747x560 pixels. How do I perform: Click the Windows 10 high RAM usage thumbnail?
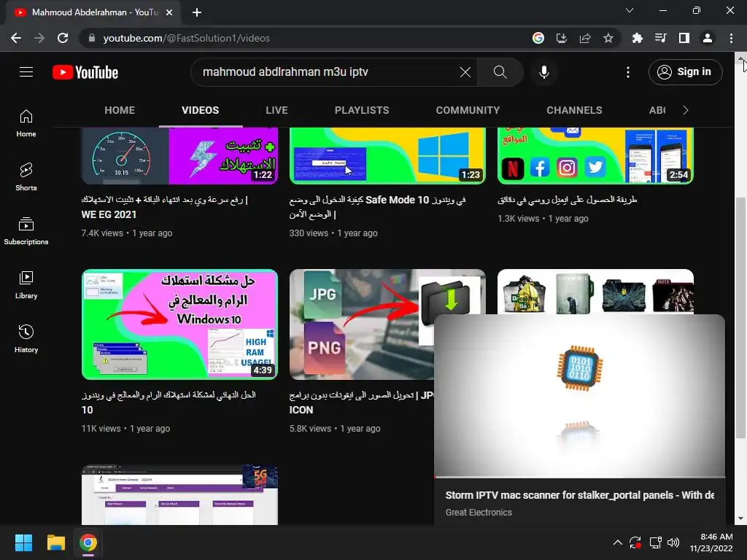(x=179, y=324)
